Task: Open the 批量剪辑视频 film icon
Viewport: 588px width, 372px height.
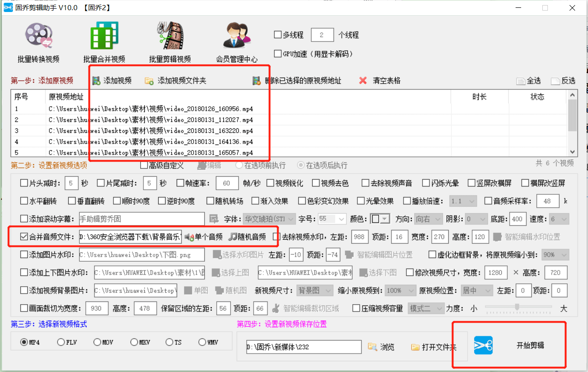Action: click(x=170, y=36)
